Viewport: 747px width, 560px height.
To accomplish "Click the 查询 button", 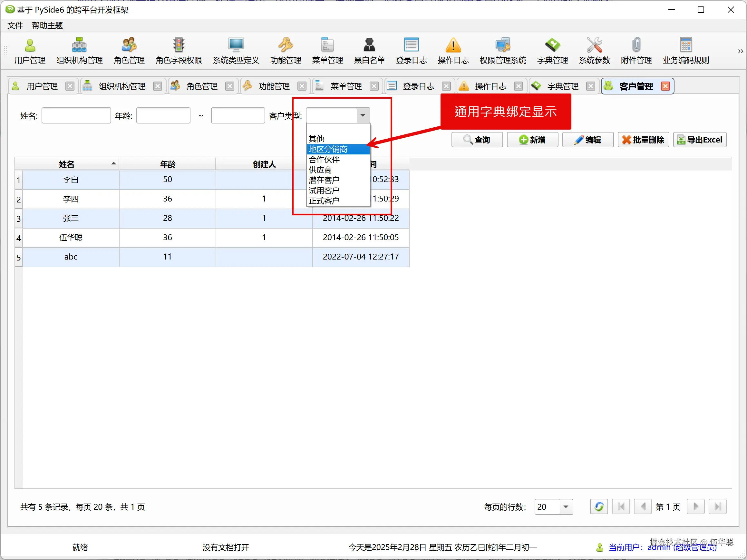I will pyautogui.click(x=477, y=140).
